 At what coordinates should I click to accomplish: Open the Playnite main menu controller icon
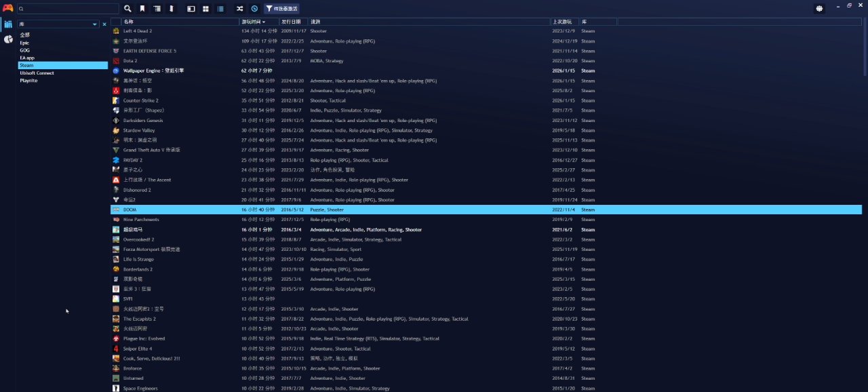(x=7, y=8)
